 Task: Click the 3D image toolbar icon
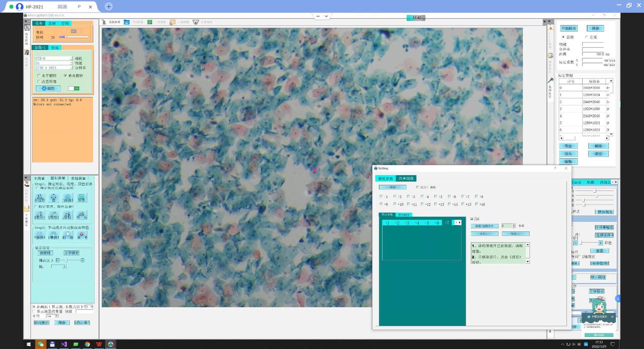pyautogui.click(x=173, y=22)
